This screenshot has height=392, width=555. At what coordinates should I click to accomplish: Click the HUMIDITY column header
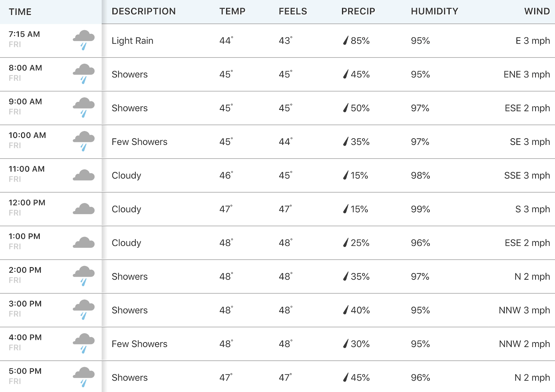point(434,11)
